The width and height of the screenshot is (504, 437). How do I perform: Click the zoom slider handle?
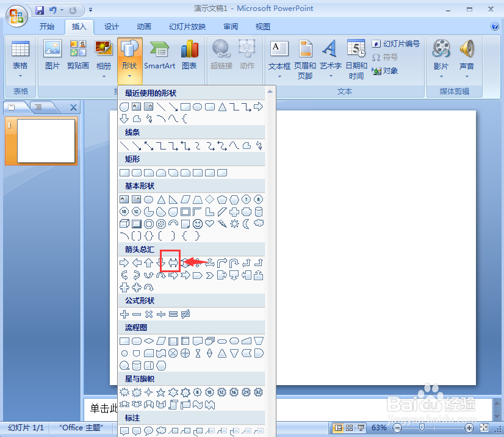(x=422, y=428)
